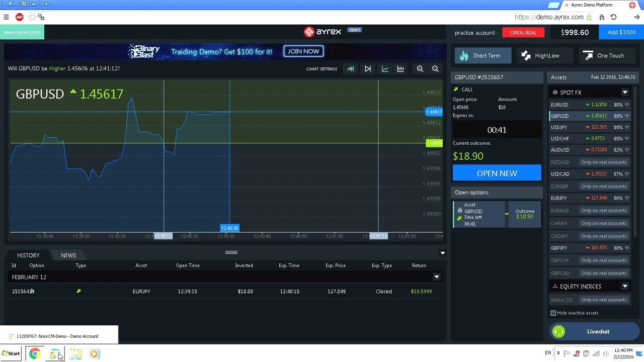
Task: Select the EURUSD asset row
Action: tap(590, 105)
